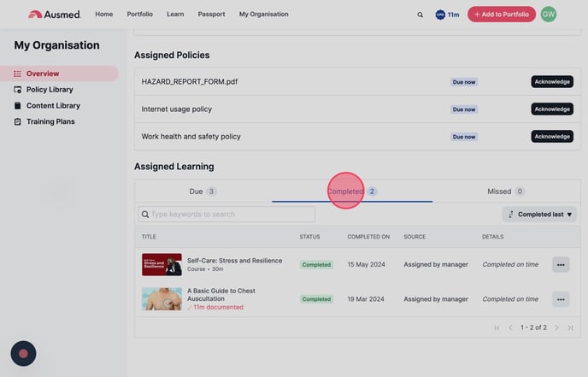This screenshot has height=377, width=588.
Task: Open three-dot menu for Self-Care course
Action: [561, 265]
